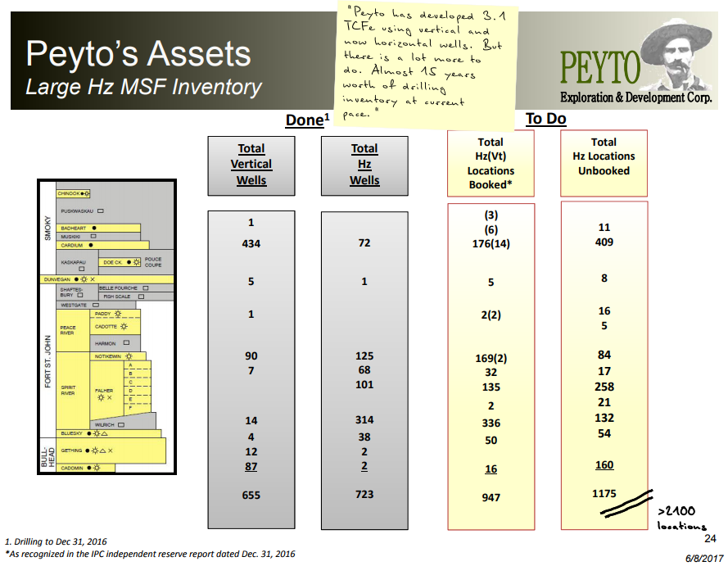Select the Hz wells value 101
This screenshot has width=728, height=566.
click(x=364, y=385)
